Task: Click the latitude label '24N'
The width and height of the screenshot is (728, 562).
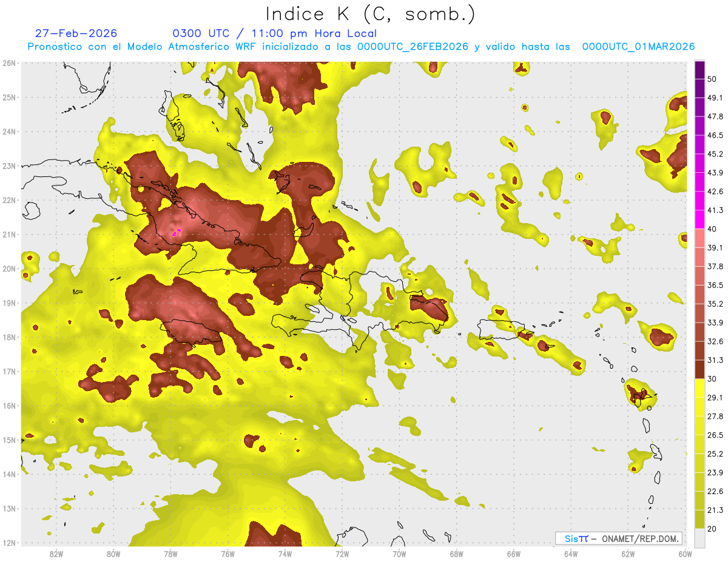Action: (9, 132)
